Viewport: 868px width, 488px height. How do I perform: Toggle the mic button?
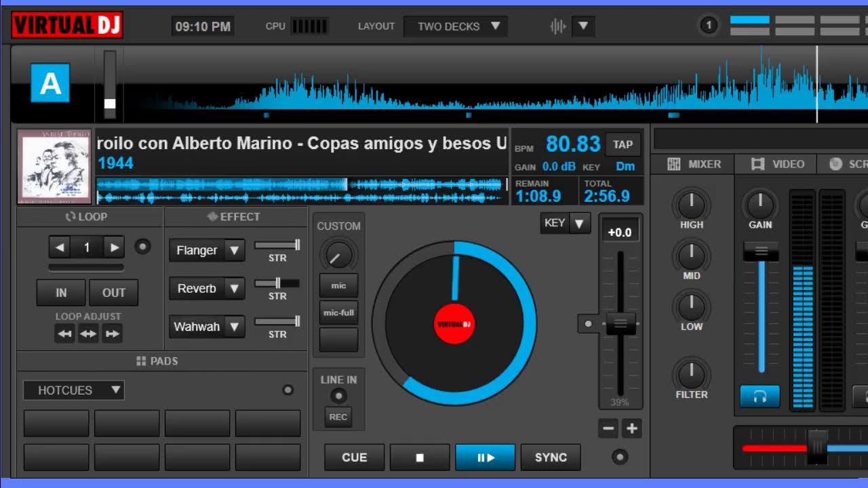point(338,285)
